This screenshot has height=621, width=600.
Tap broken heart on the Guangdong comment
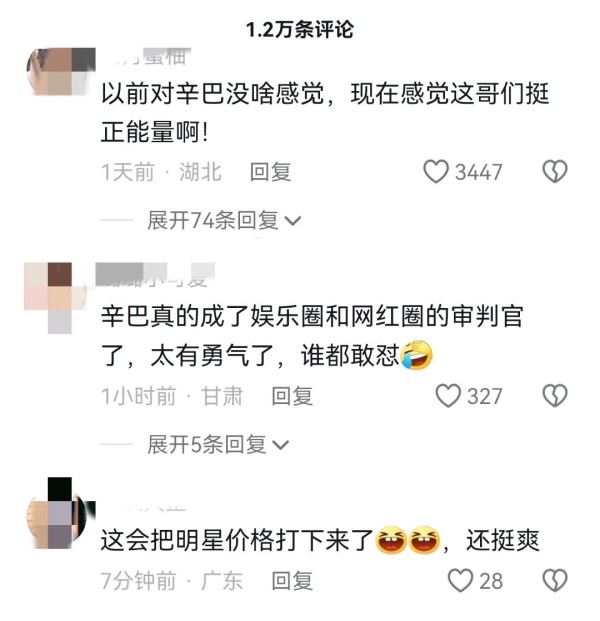tap(555, 581)
